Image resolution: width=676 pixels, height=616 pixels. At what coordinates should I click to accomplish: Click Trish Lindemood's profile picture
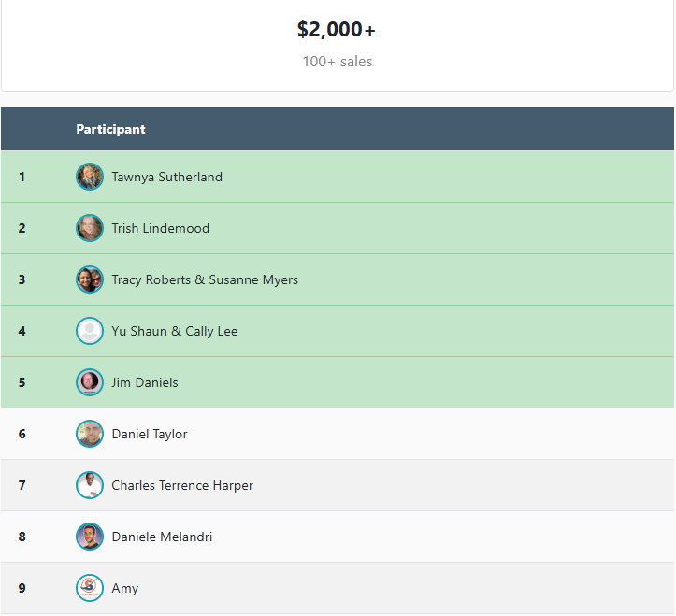[90, 228]
